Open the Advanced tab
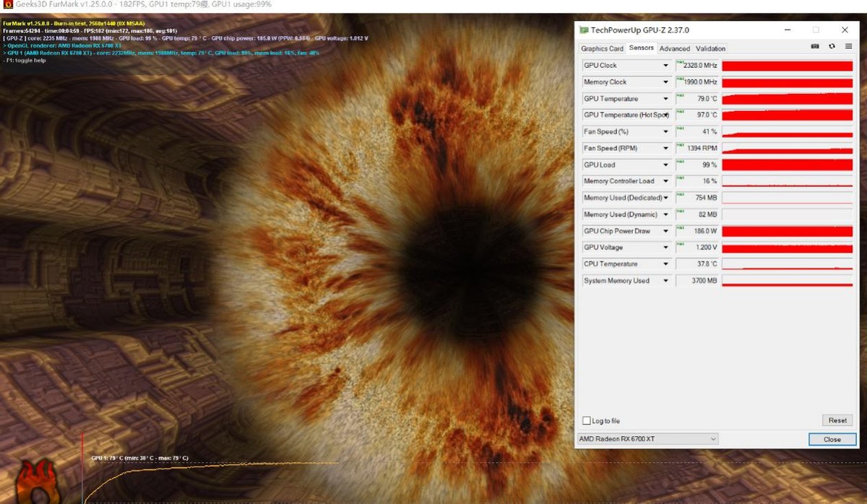 point(674,48)
